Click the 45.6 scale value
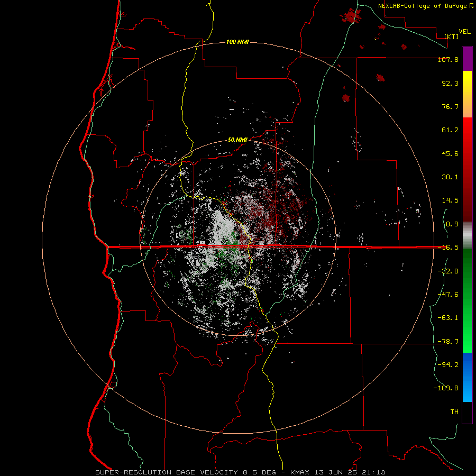 (450, 153)
